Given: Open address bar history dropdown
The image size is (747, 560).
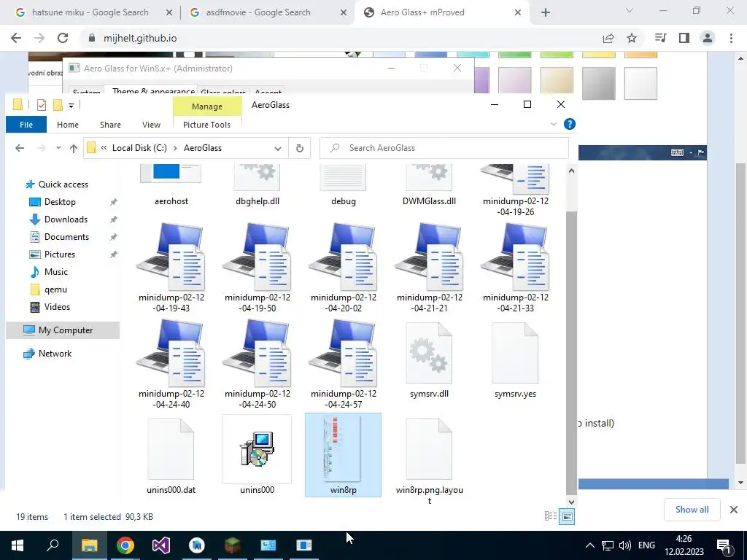Looking at the screenshot, I should 278,148.
